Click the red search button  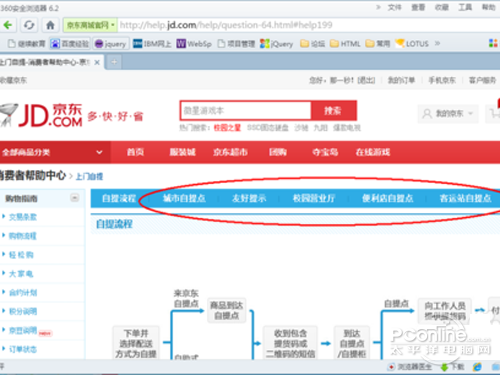334,111
